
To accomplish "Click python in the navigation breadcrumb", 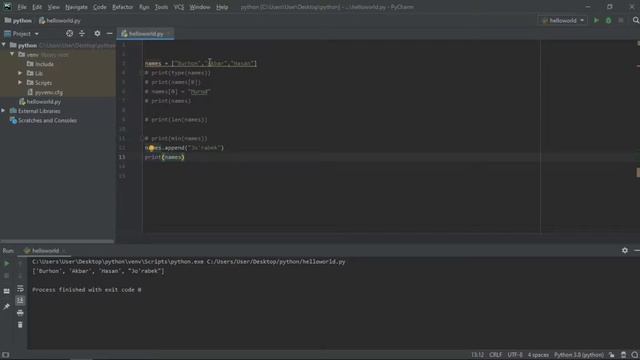I will pos(18,20).
